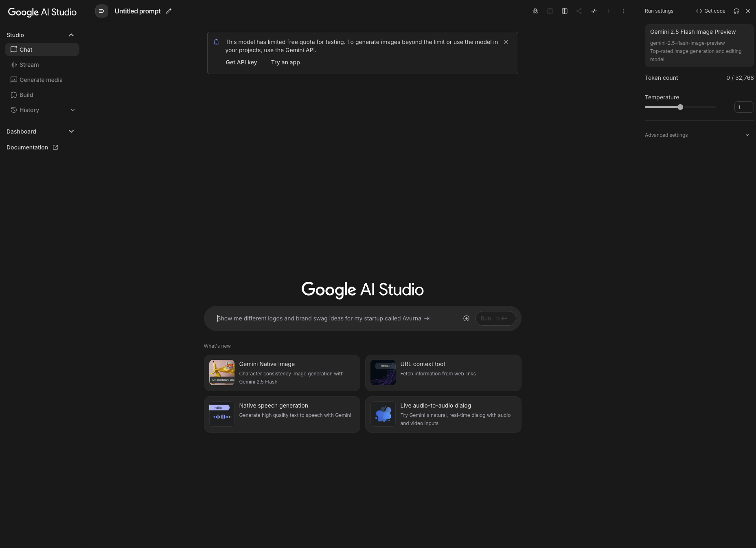
Task: Click Get API key button
Action: tap(241, 62)
